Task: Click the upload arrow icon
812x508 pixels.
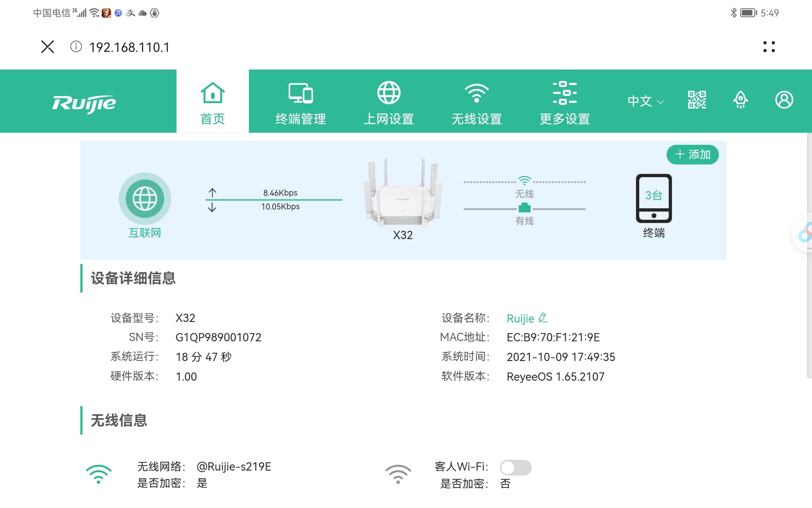Action: [x=212, y=193]
